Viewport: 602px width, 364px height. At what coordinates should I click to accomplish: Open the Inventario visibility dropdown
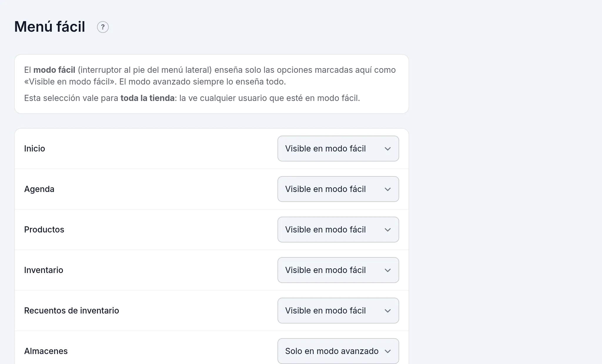[338, 270]
